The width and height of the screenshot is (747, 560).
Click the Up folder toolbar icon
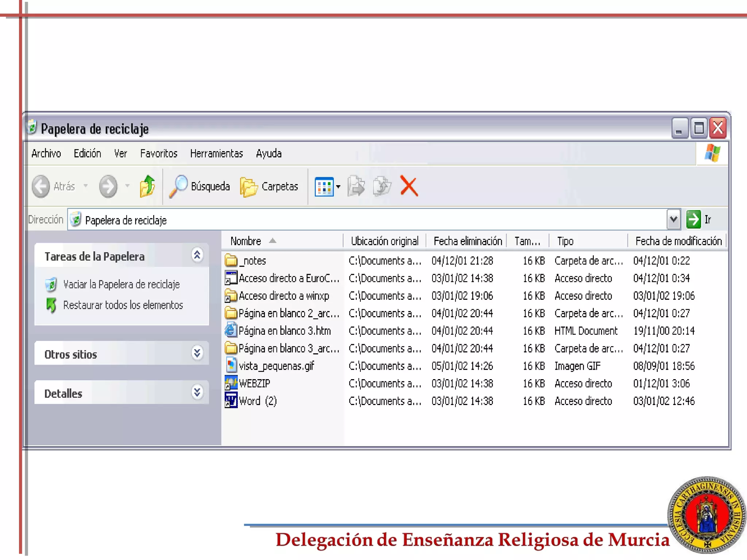pos(147,186)
